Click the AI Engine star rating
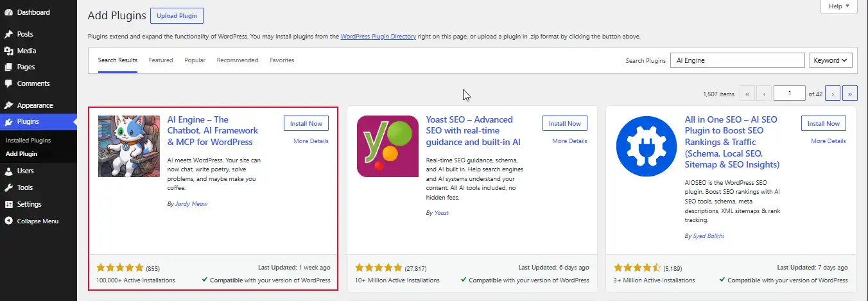The width and height of the screenshot is (868, 301). [120, 268]
